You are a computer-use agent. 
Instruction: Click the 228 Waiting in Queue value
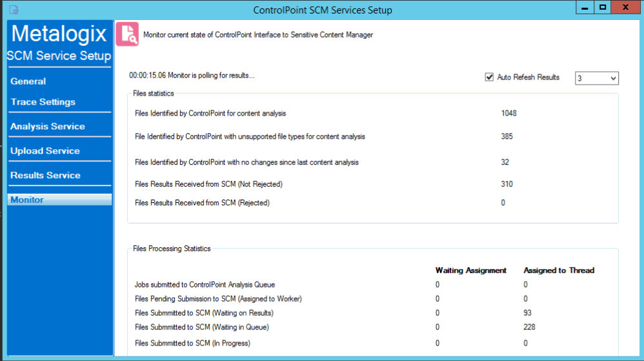[529, 327]
